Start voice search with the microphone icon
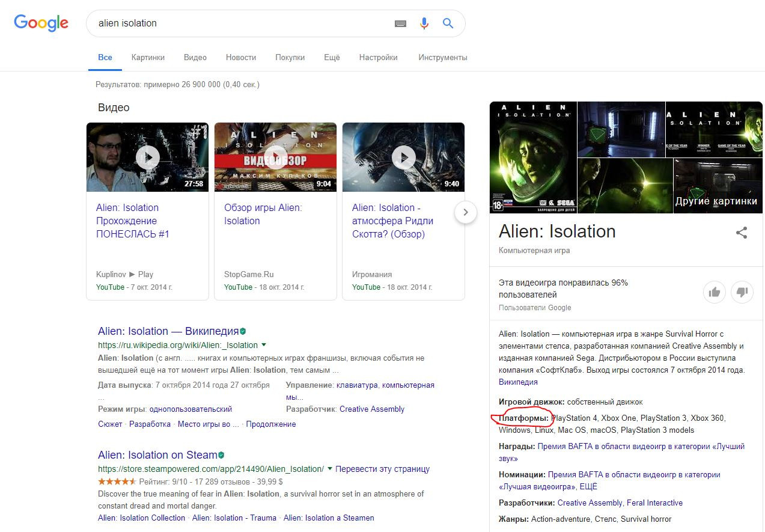The height and width of the screenshot is (532, 765). (x=424, y=23)
